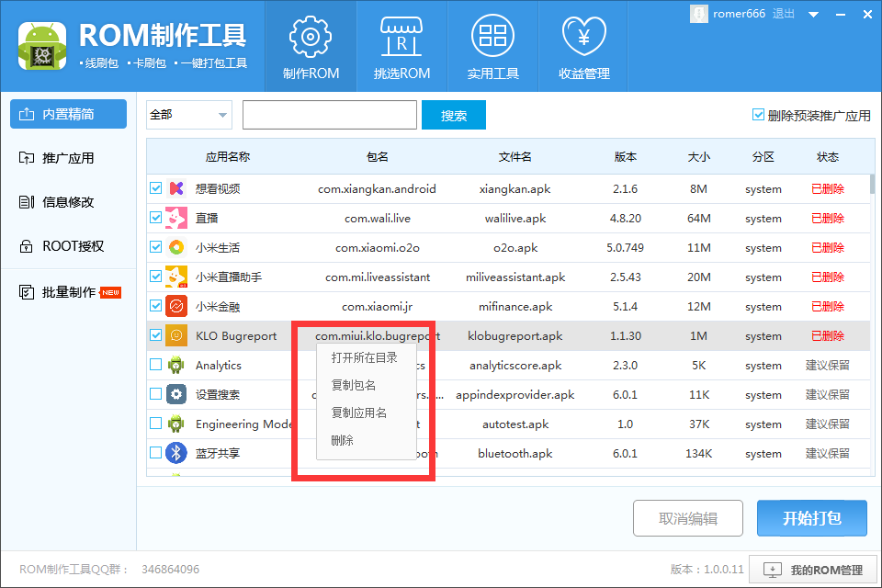
Task: Open 推广应用 in the left sidebar
Action: (68, 158)
